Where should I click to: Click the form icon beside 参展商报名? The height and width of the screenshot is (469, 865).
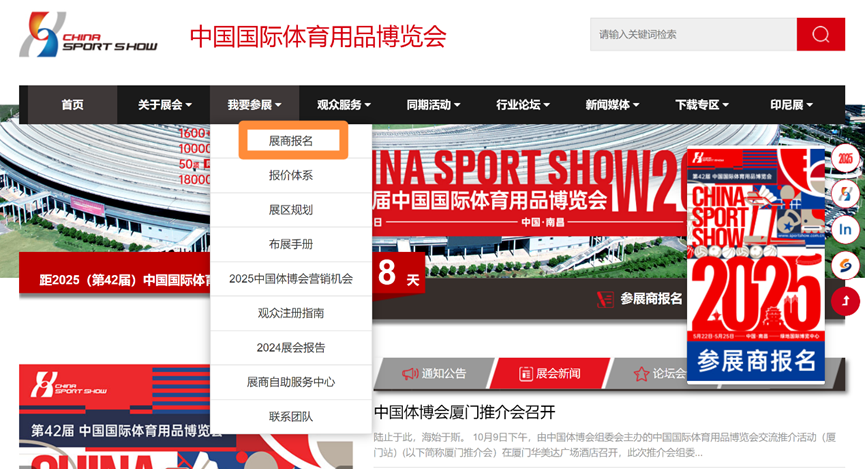(x=605, y=299)
